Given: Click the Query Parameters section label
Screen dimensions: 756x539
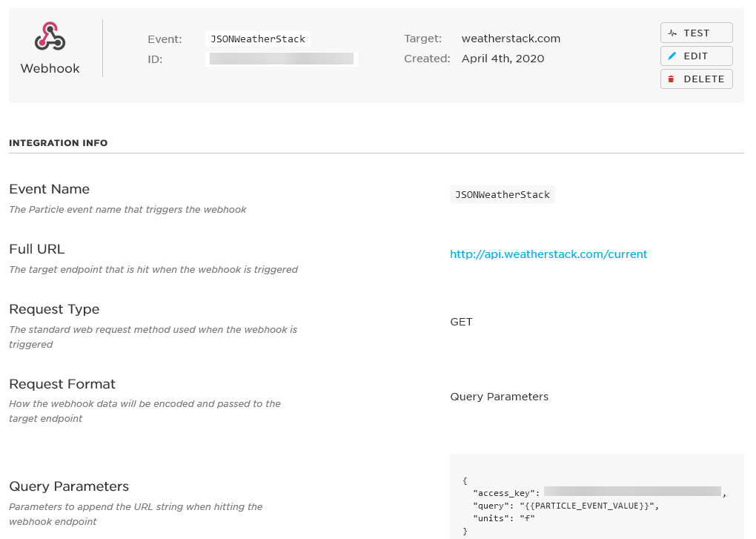Looking at the screenshot, I should [x=69, y=486].
